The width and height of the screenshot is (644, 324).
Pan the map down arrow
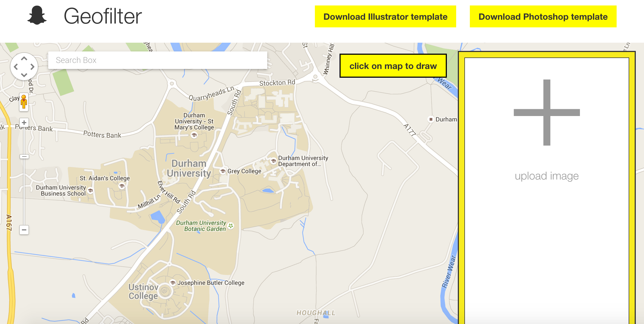[24, 75]
